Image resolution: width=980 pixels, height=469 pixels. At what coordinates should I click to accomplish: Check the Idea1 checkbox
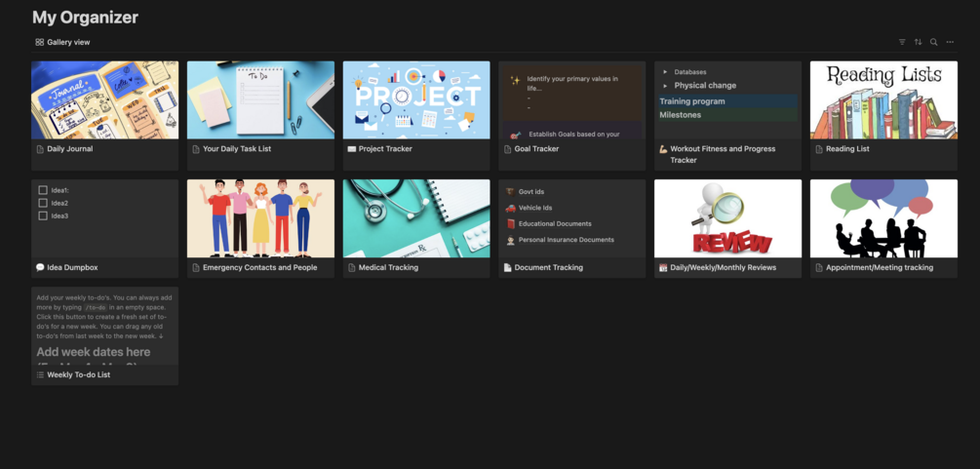pos(43,190)
